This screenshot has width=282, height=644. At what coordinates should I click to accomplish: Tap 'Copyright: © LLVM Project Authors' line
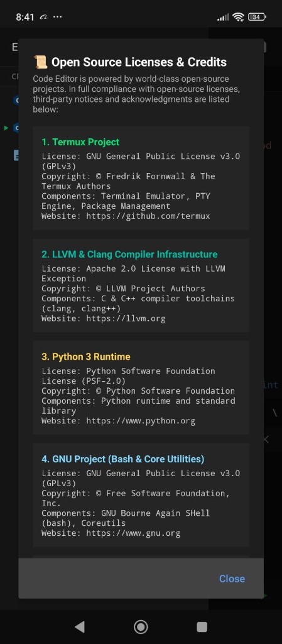(x=123, y=288)
